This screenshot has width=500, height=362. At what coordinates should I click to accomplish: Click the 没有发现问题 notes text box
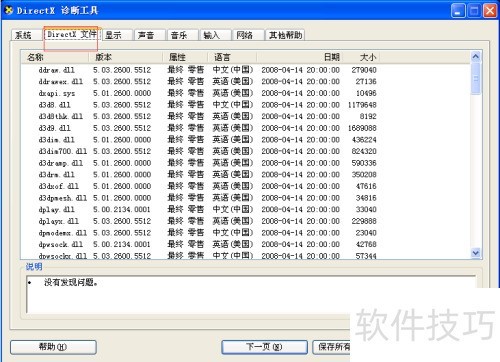(x=251, y=295)
